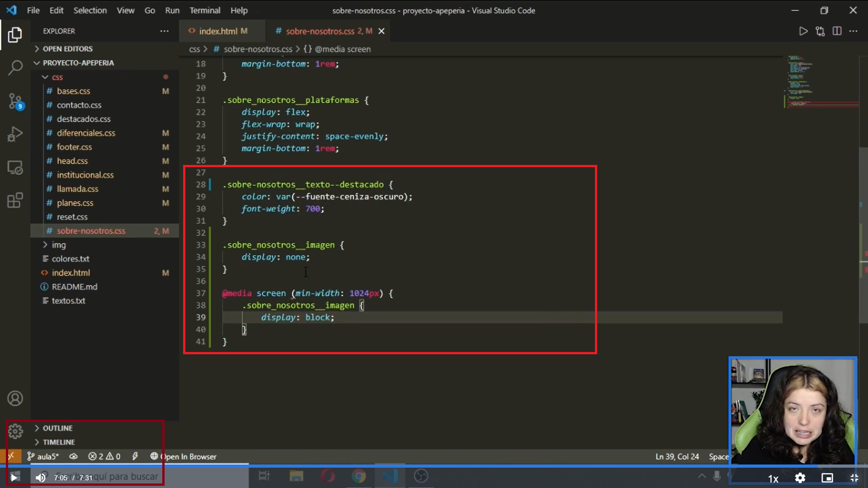Play the video with play button
868x488 pixels.
click(14, 478)
